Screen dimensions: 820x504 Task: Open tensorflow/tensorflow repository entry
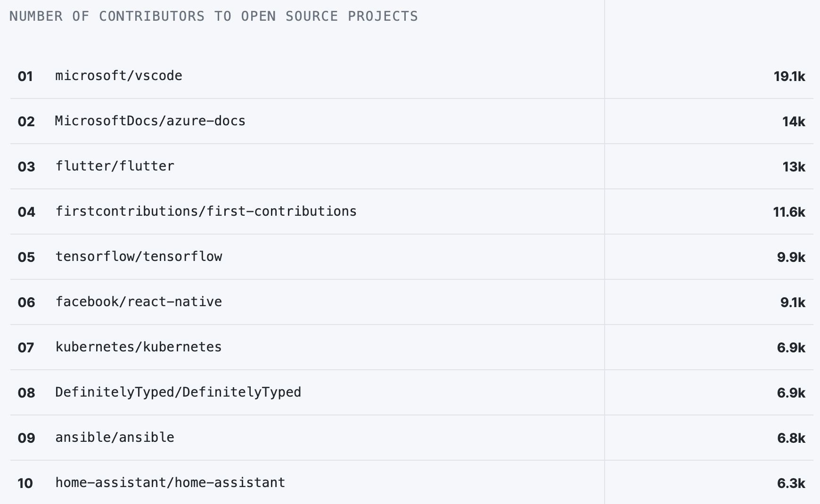(x=139, y=257)
